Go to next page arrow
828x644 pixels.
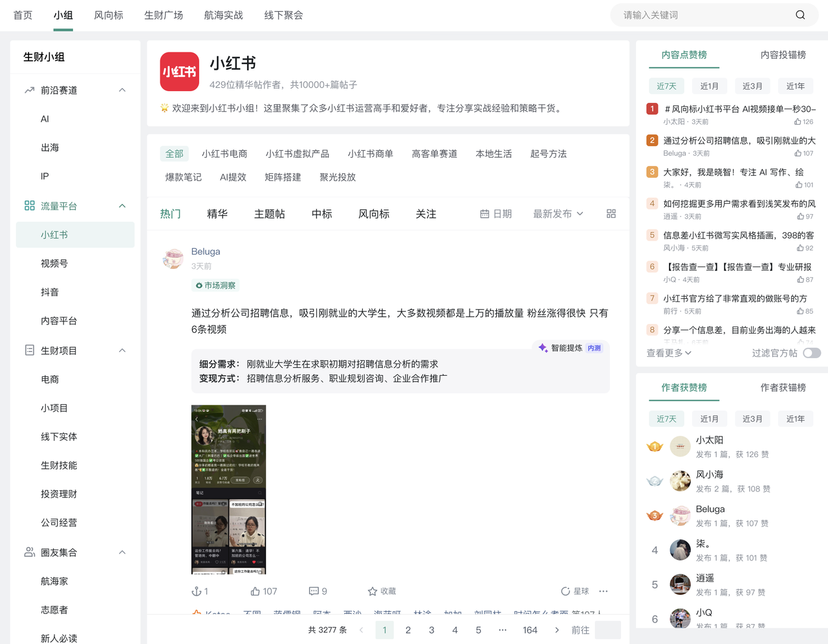(x=557, y=630)
